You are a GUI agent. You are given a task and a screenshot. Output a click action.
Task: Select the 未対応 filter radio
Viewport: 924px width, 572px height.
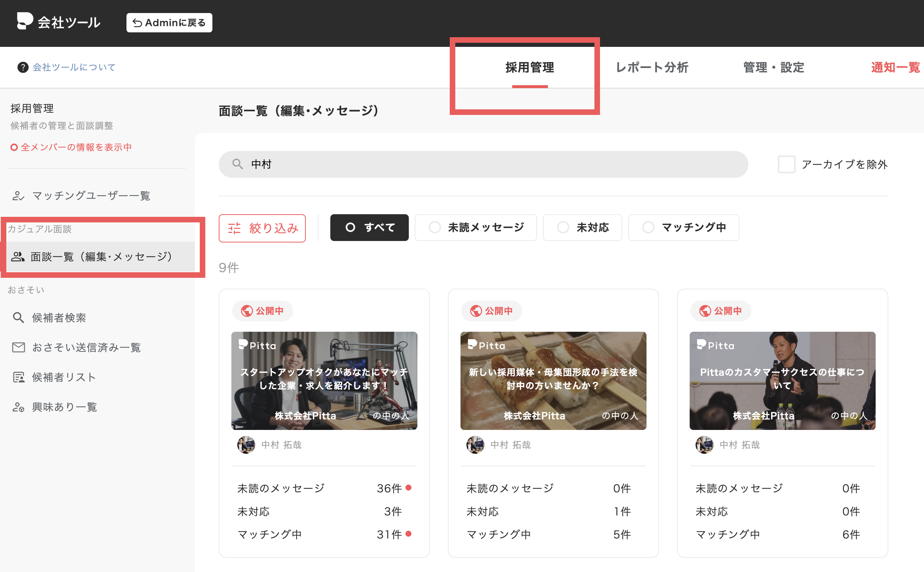pos(563,227)
